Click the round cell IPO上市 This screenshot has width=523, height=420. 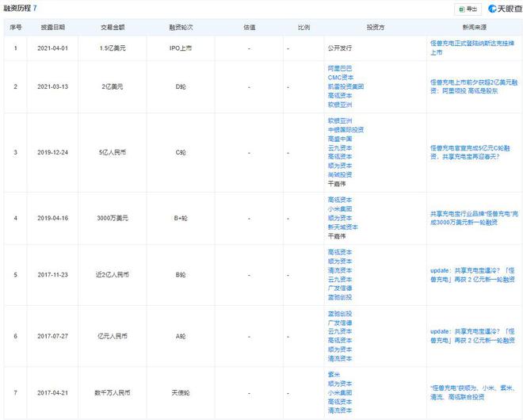point(181,48)
